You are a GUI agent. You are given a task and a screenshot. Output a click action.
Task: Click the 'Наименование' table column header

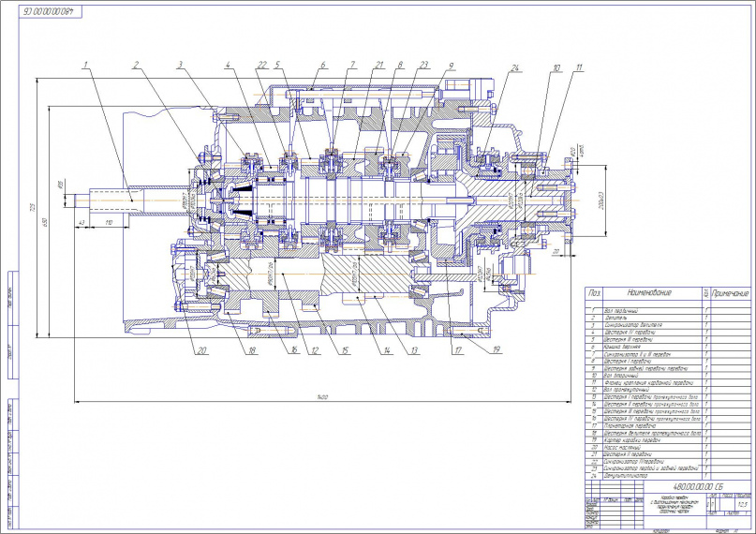(645, 293)
